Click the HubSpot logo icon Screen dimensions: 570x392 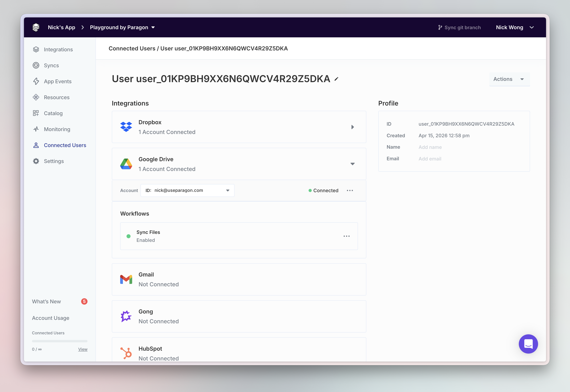coord(126,353)
